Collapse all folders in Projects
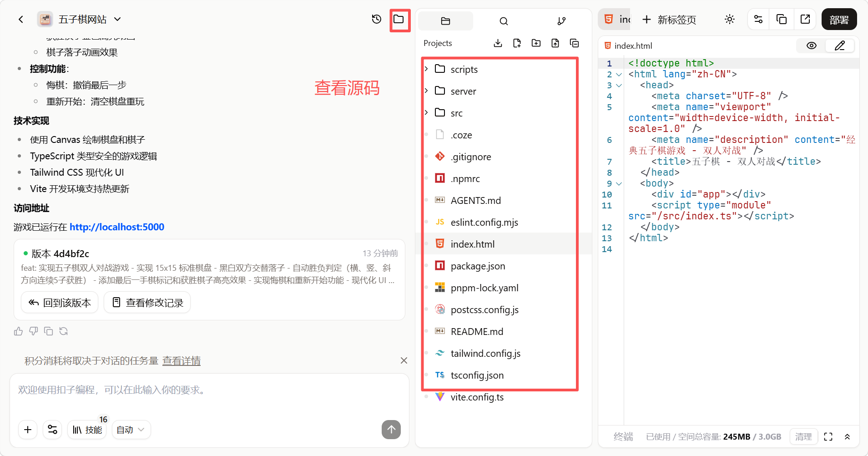868x456 pixels. tap(575, 43)
